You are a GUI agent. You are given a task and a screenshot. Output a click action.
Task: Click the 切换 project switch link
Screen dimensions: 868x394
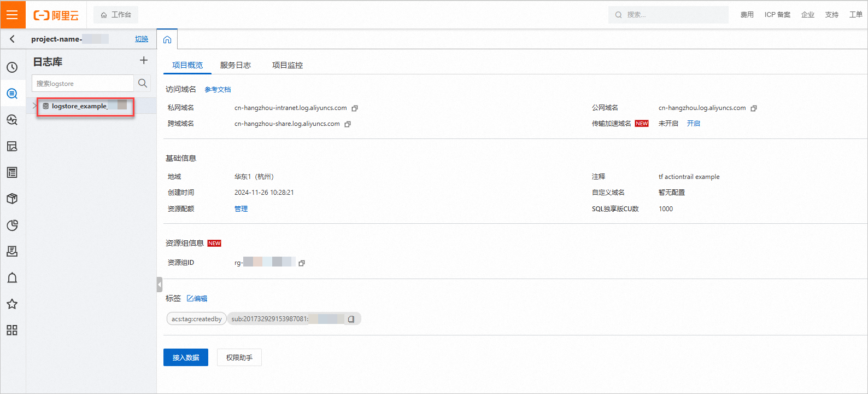click(x=142, y=39)
